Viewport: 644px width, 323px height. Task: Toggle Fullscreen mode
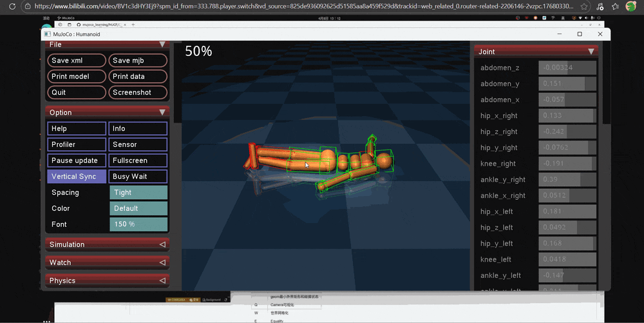pos(138,161)
